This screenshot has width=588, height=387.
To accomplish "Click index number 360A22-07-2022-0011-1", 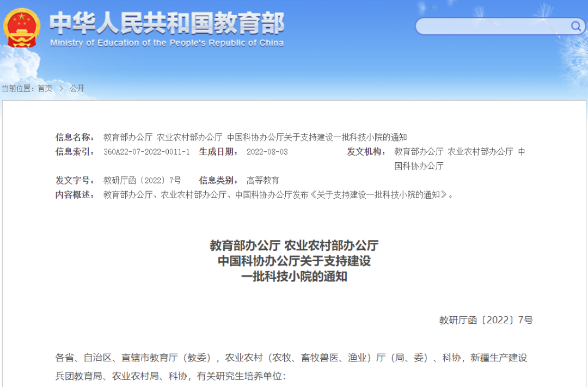I will [146, 152].
